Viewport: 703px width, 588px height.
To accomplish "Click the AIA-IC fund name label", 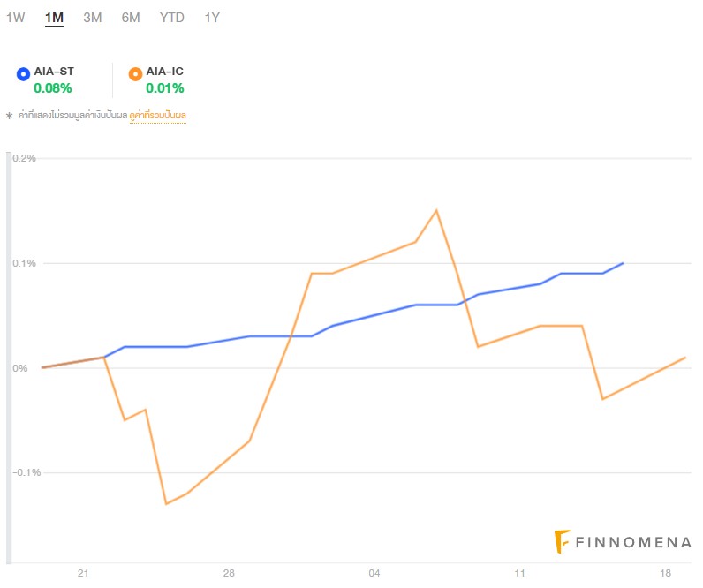I will point(165,72).
